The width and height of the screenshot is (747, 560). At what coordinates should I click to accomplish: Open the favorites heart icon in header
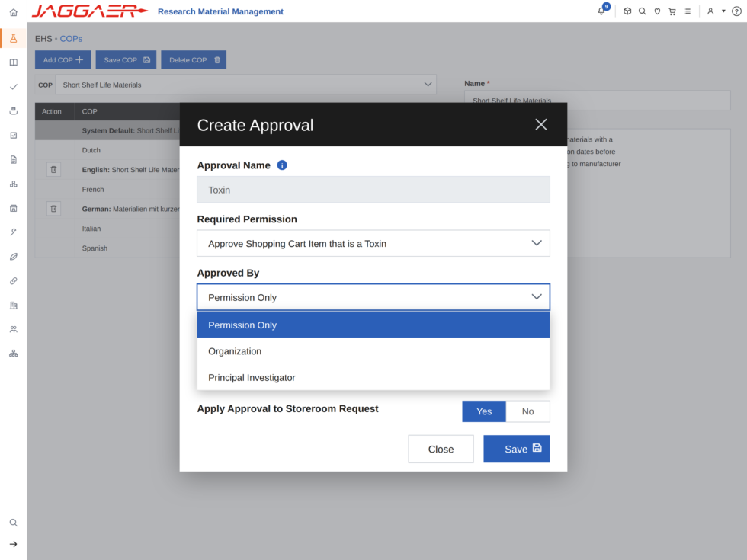657,11
